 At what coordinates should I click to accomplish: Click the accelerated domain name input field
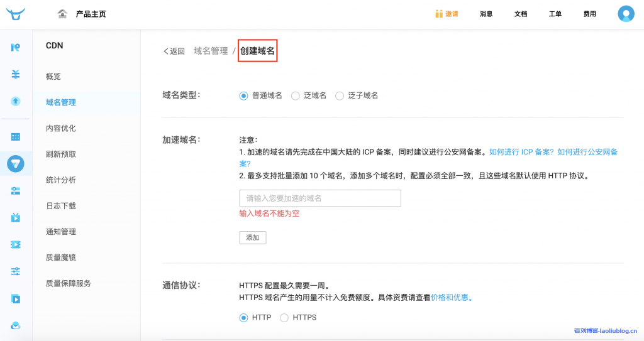point(320,198)
